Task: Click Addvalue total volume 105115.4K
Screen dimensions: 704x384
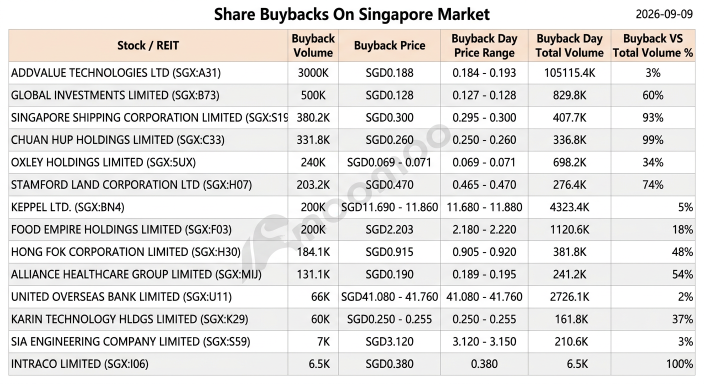Action: (569, 73)
